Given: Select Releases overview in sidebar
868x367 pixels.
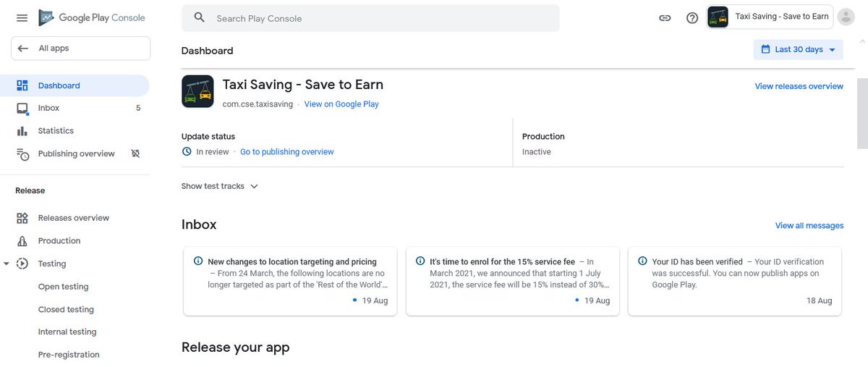Looking at the screenshot, I should tap(73, 218).
